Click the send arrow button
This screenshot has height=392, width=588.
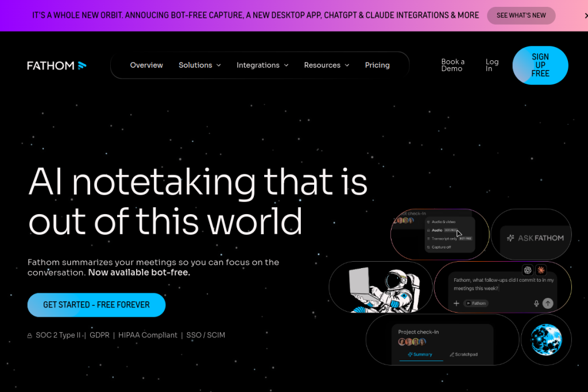[548, 303]
